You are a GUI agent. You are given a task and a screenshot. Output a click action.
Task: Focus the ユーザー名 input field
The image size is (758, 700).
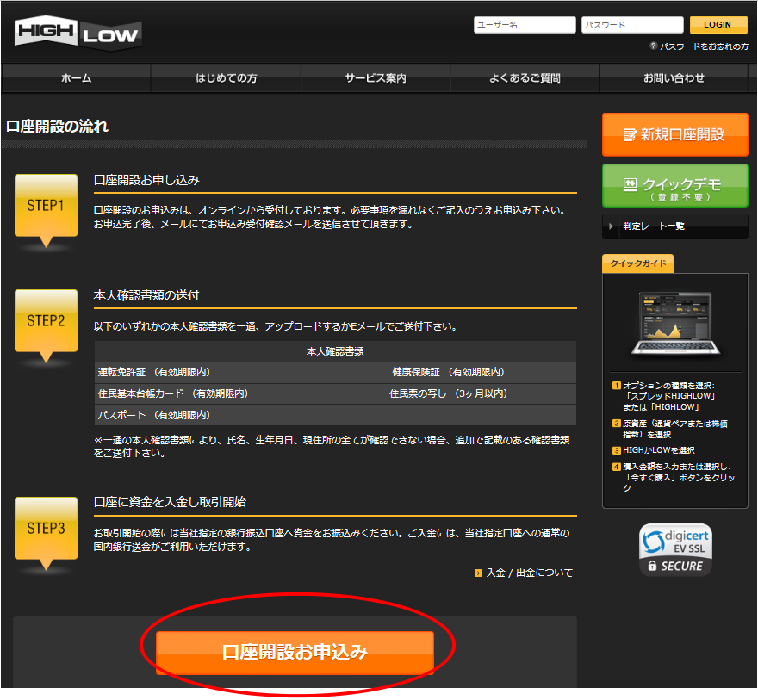525,25
